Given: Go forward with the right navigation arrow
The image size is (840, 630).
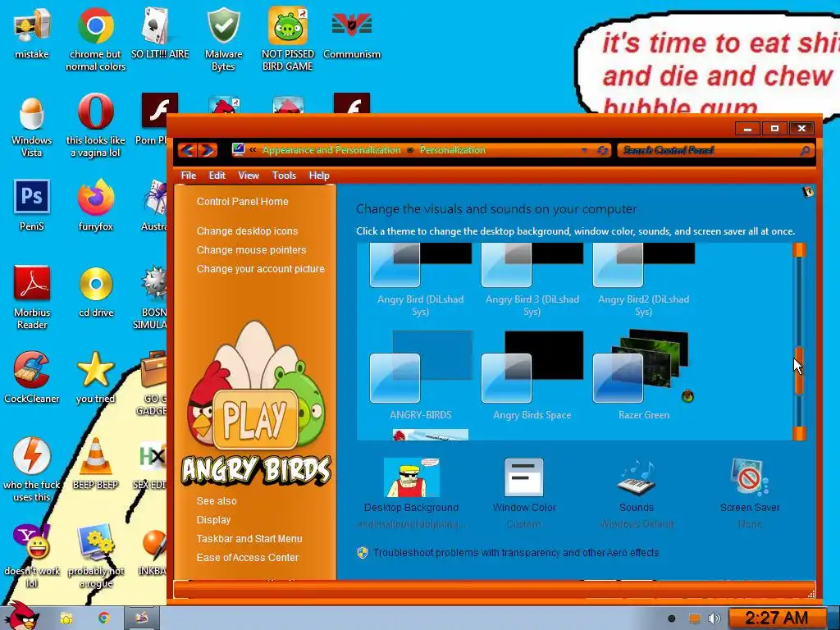Looking at the screenshot, I should click(208, 150).
